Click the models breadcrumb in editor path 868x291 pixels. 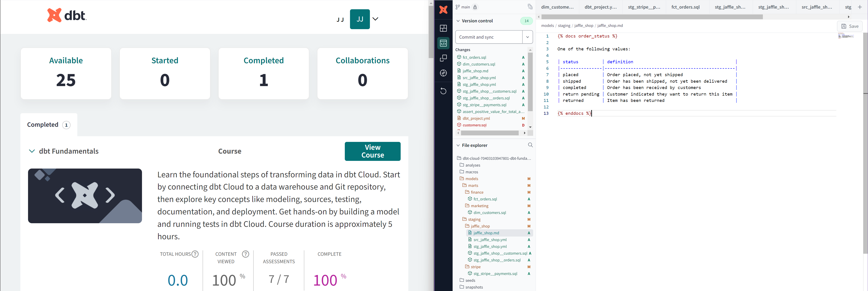point(548,26)
